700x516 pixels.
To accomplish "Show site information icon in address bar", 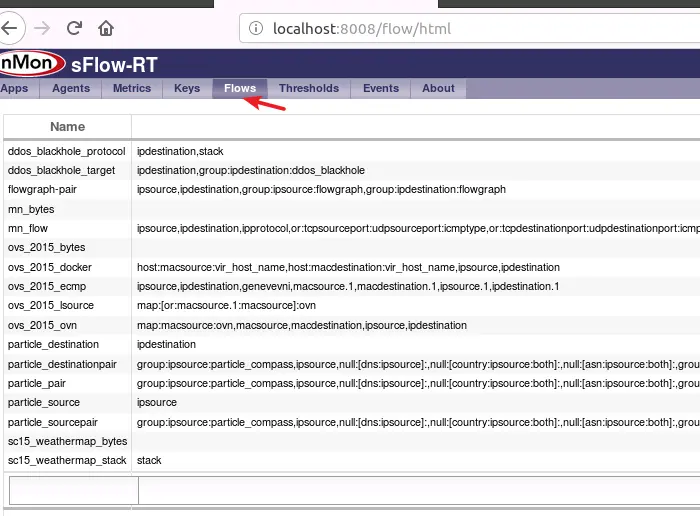I will (256, 28).
